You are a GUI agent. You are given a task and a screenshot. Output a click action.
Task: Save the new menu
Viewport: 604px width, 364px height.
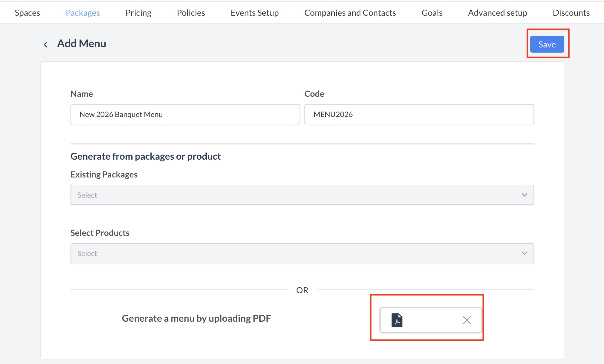(547, 44)
